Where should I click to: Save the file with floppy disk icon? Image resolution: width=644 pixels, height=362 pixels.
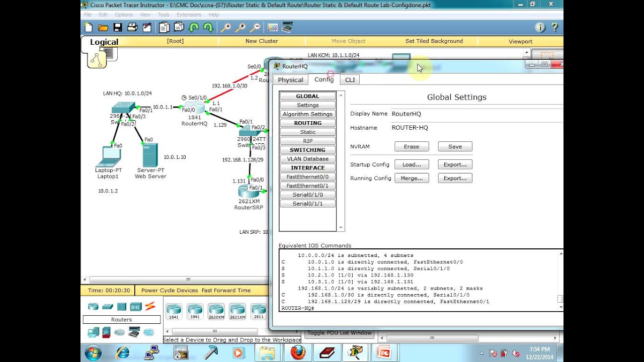click(118, 28)
